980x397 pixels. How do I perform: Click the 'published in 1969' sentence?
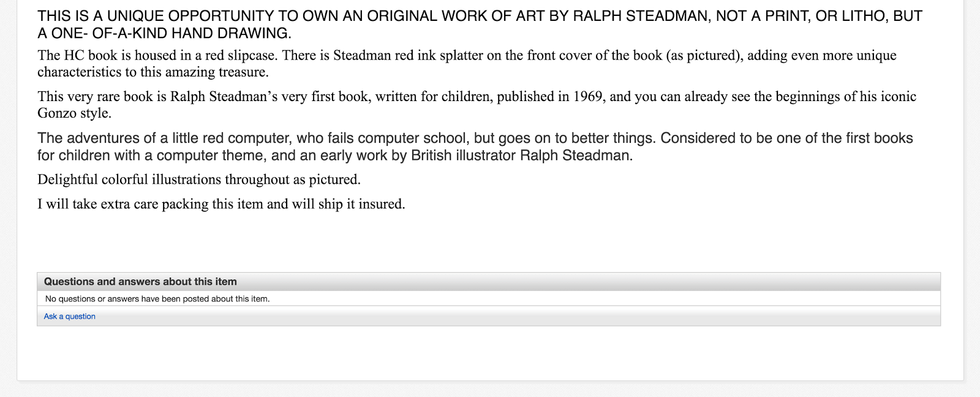[477, 105]
